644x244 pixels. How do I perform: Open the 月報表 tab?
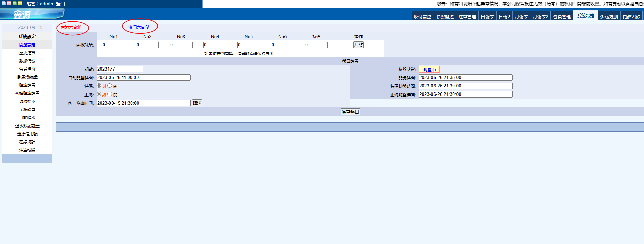pyautogui.click(x=521, y=16)
